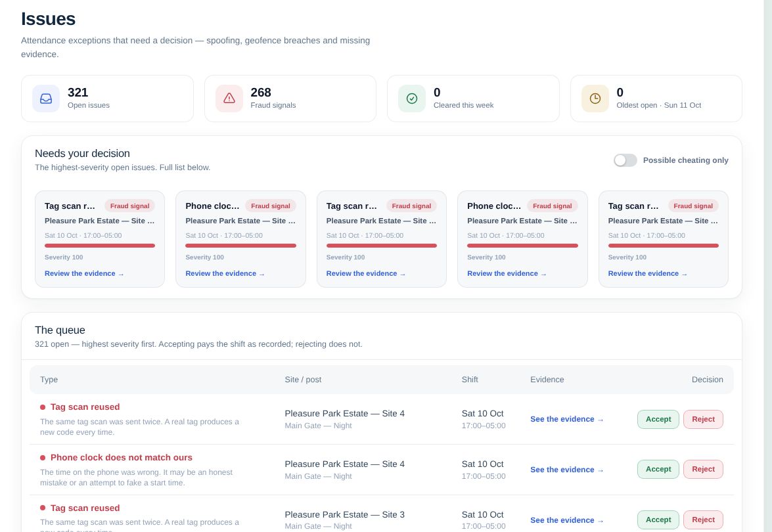This screenshot has height=532, width=772.
Task: Reject the Phone clock does not match issue
Action: tap(703, 470)
